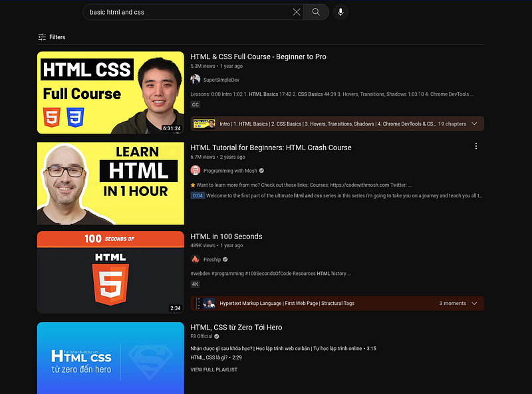Click the chapters preview thumbnail for Intro
532x394 pixels.
pyautogui.click(x=204, y=124)
